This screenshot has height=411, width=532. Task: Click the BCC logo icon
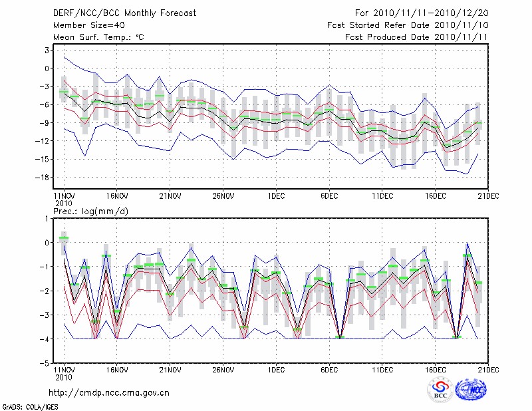[x=440, y=390]
